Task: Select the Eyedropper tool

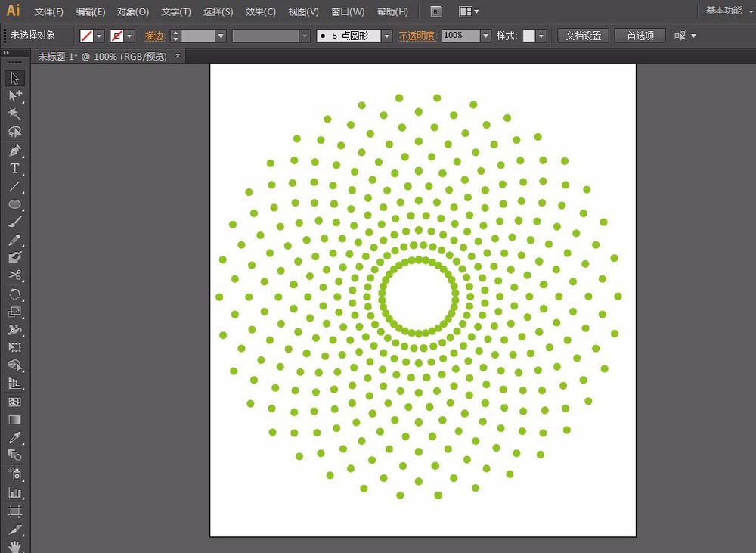Action: [x=14, y=438]
